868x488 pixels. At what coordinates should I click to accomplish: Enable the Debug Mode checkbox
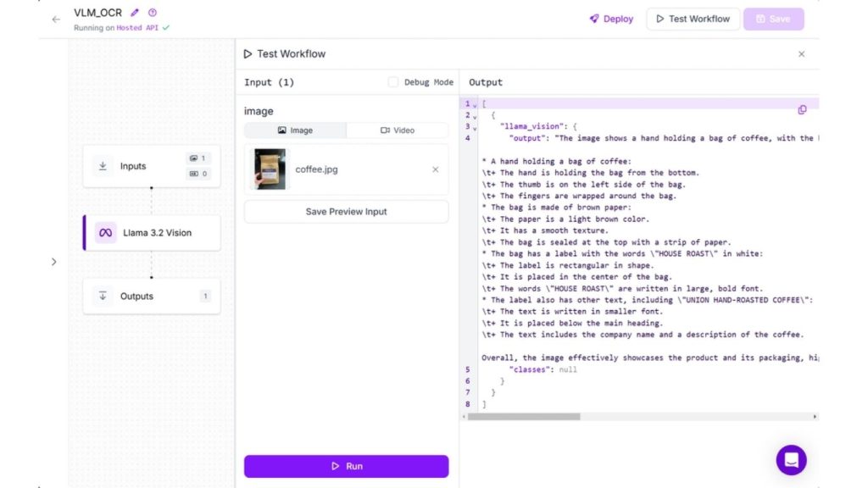393,82
